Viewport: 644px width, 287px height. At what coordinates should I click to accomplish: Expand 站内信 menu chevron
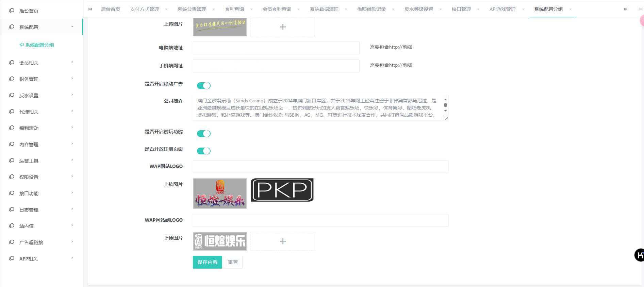coord(72,225)
